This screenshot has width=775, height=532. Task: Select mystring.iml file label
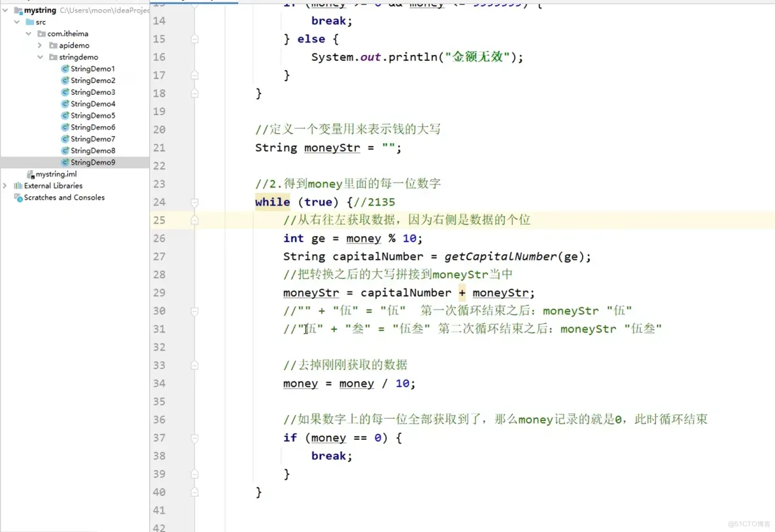pos(56,174)
